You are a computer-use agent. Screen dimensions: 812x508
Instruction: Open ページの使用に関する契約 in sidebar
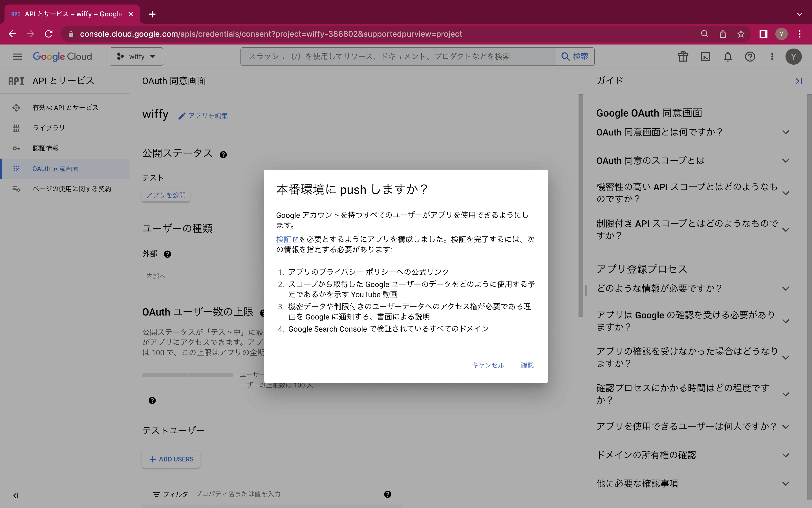point(65,189)
